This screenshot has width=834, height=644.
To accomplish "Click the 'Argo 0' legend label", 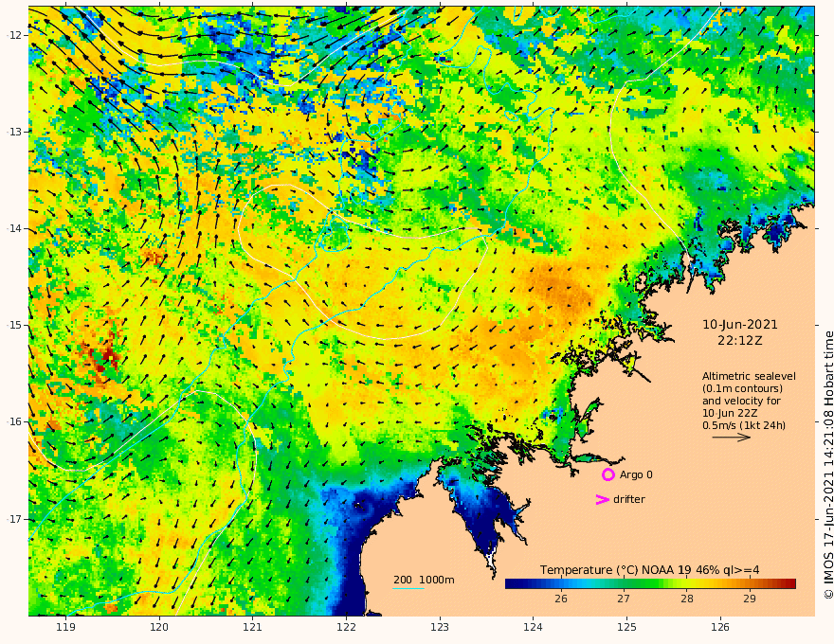I will (636, 474).
